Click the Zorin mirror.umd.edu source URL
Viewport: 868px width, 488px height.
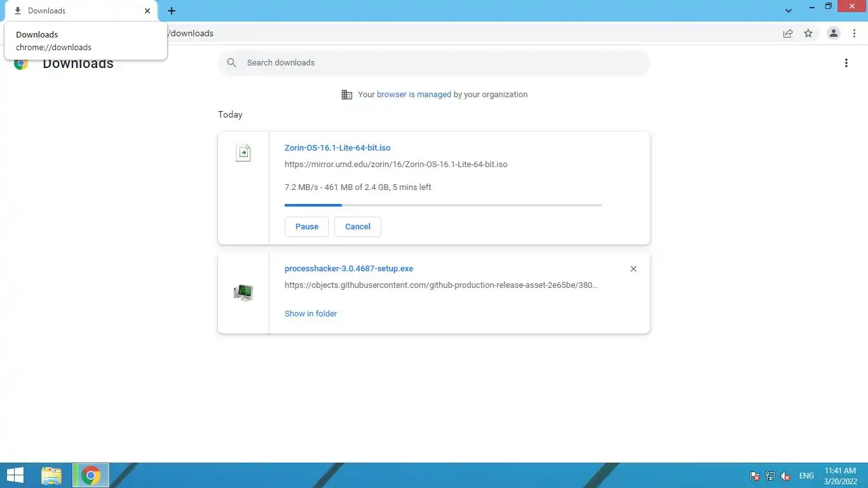pyautogui.click(x=396, y=164)
